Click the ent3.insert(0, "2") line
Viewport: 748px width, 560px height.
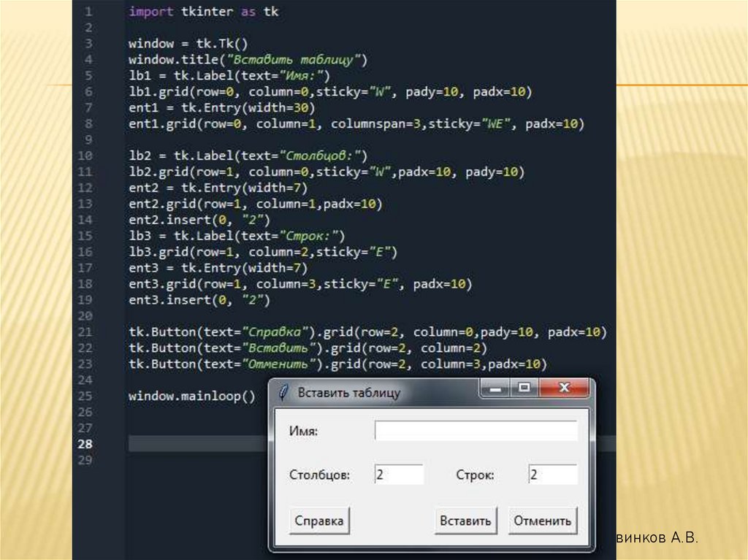199,300
